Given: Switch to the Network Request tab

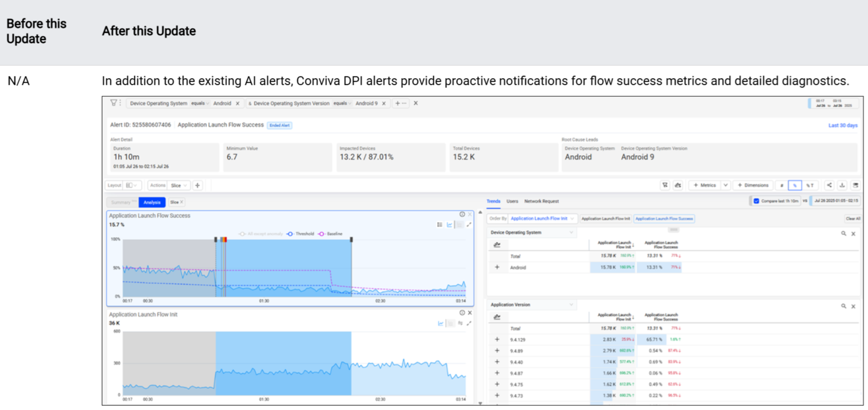Looking at the screenshot, I should pos(542,201).
